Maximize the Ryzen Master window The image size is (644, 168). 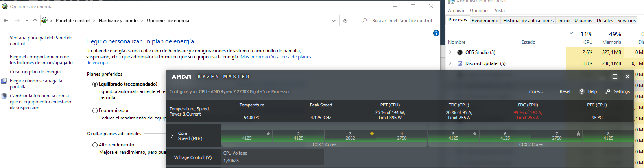pyautogui.click(x=615, y=77)
